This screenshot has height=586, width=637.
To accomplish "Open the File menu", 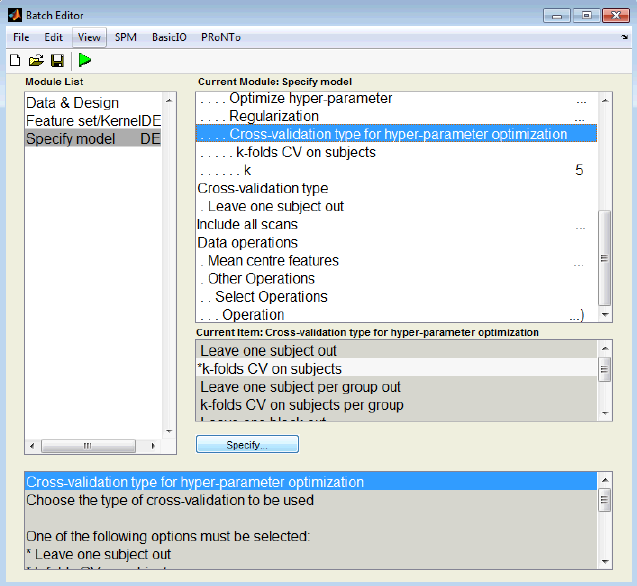I will pos(21,37).
